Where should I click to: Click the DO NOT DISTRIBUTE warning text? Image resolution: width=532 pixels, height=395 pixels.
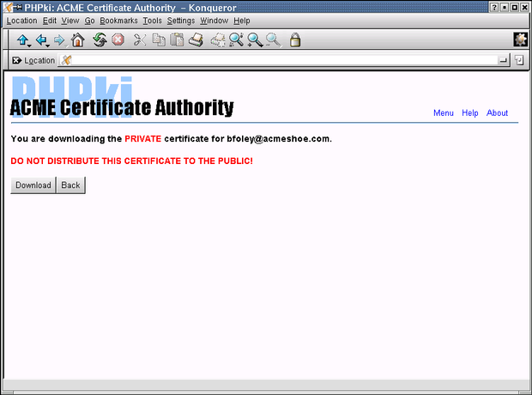tap(131, 161)
